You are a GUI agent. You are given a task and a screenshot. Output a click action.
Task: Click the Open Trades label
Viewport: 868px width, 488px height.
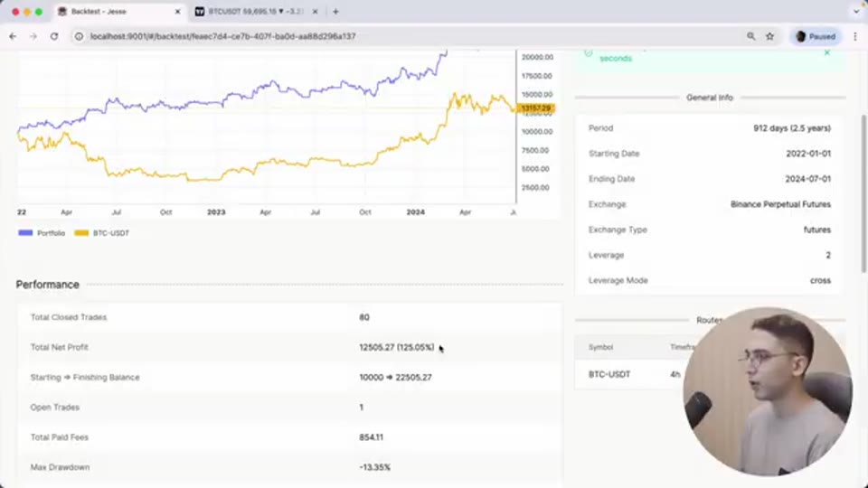pyautogui.click(x=55, y=408)
